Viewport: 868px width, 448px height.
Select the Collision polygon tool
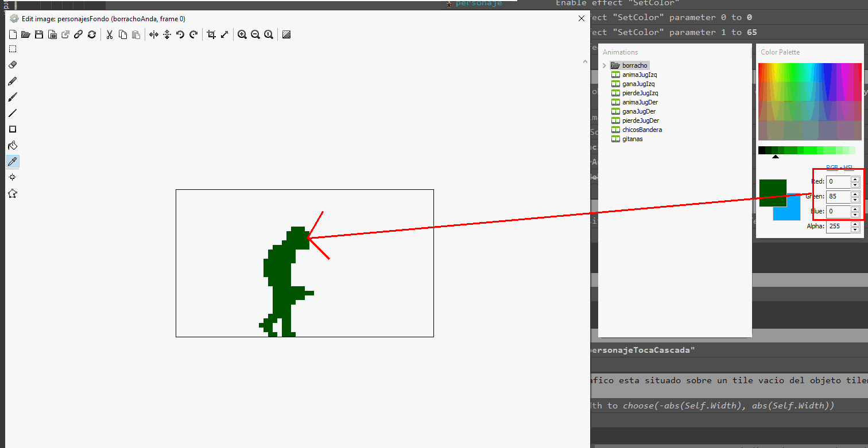pyautogui.click(x=13, y=193)
